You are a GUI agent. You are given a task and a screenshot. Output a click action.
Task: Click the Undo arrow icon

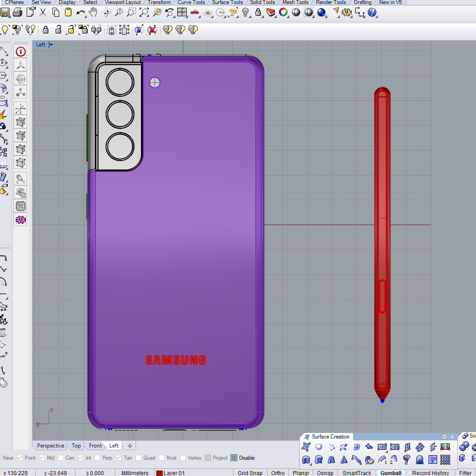[x=81, y=13]
